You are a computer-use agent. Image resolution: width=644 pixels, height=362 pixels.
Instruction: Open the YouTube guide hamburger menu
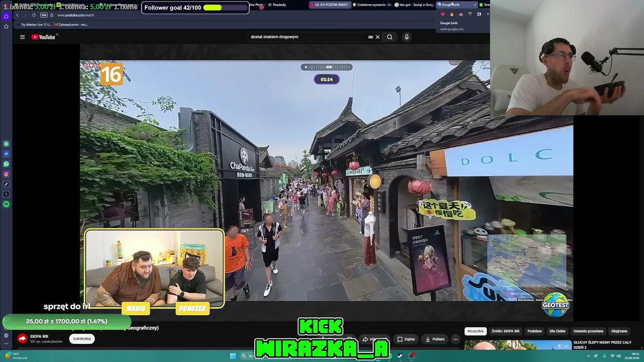click(22, 37)
